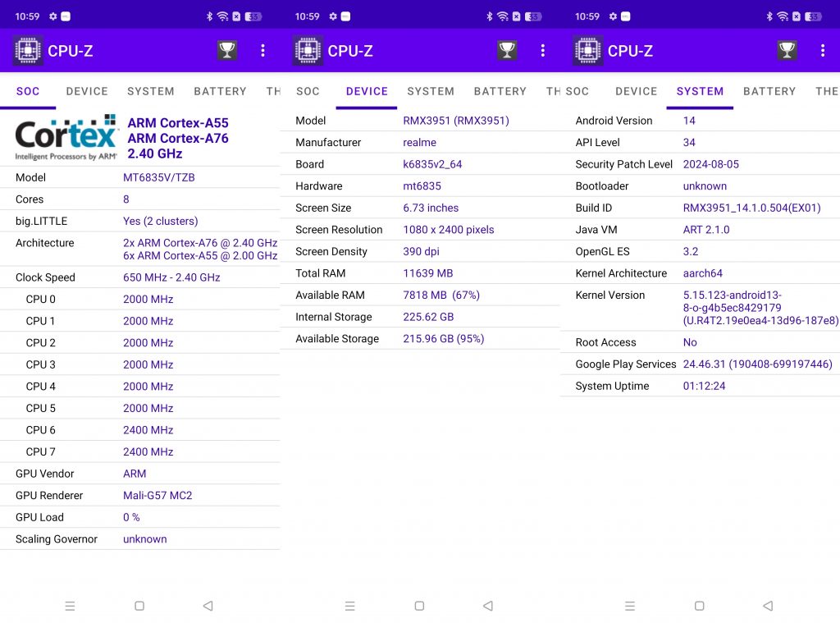Open the three-dot overflow menu in middle screen

pyautogui.click(x=543, y=50)
